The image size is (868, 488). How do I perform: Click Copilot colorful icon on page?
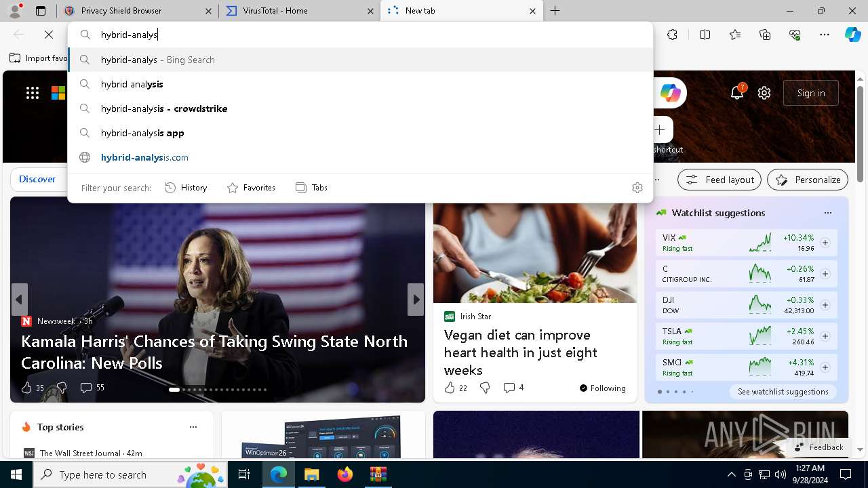tap(671, 93)
